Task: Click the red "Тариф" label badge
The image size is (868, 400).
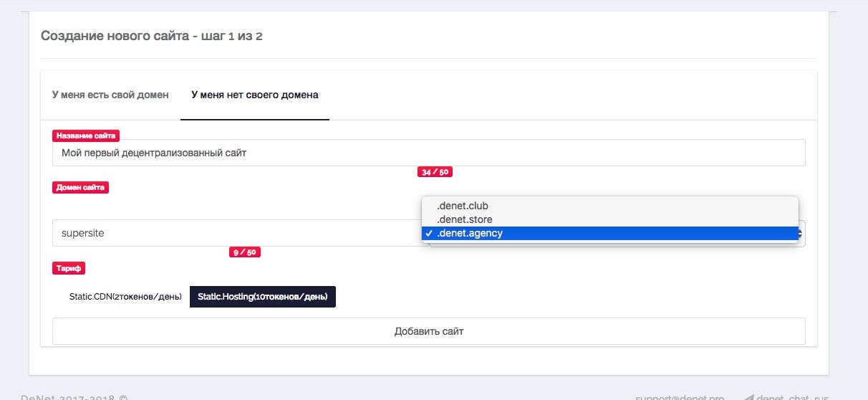Action: click(x=69, y=268)
